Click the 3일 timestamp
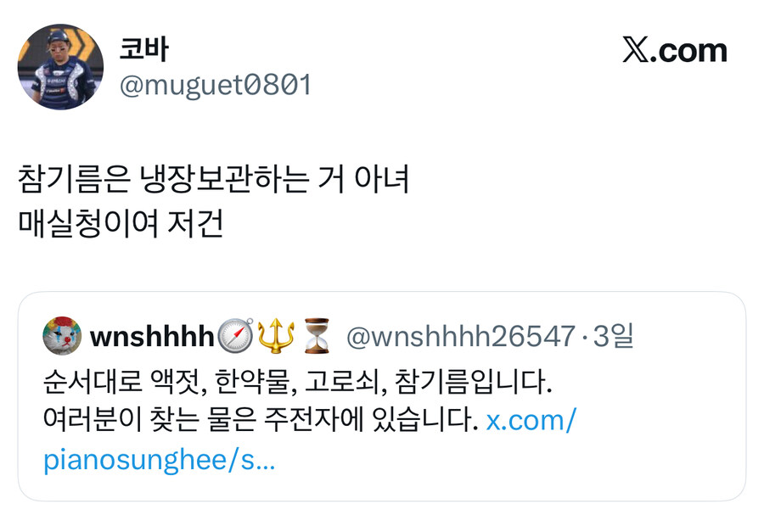 coord(614,336)
